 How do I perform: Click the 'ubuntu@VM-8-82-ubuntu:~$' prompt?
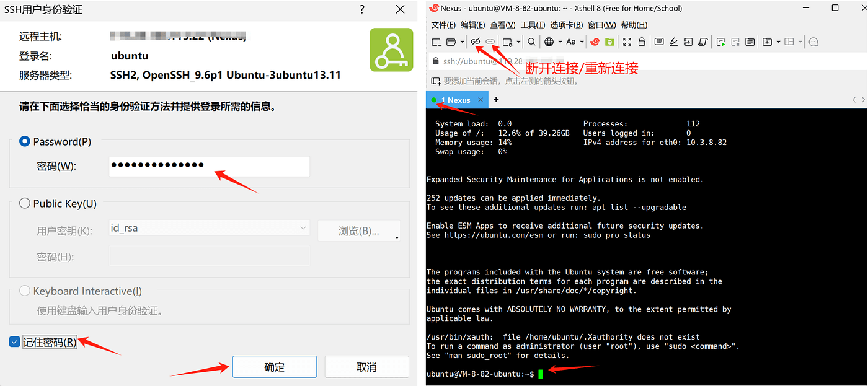480,374
